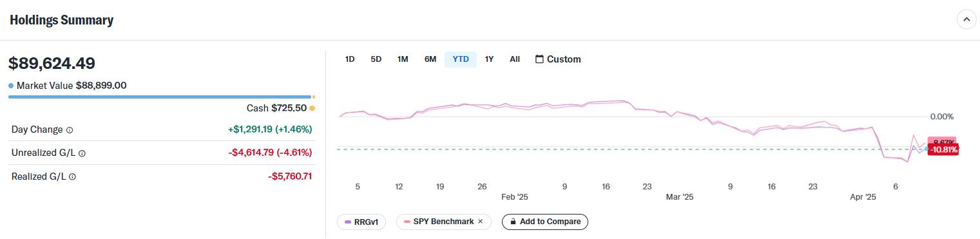Show All time range
The image size is (980, 239).
point(515,59)
